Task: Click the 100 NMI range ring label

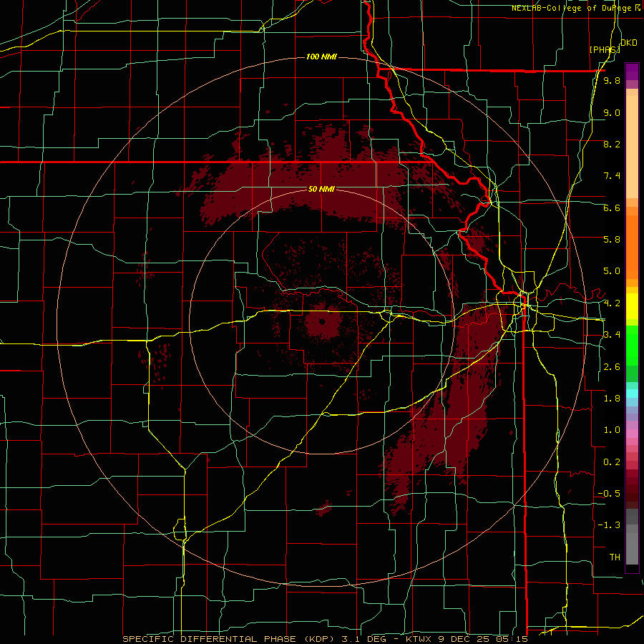Action: coord(321,57)
